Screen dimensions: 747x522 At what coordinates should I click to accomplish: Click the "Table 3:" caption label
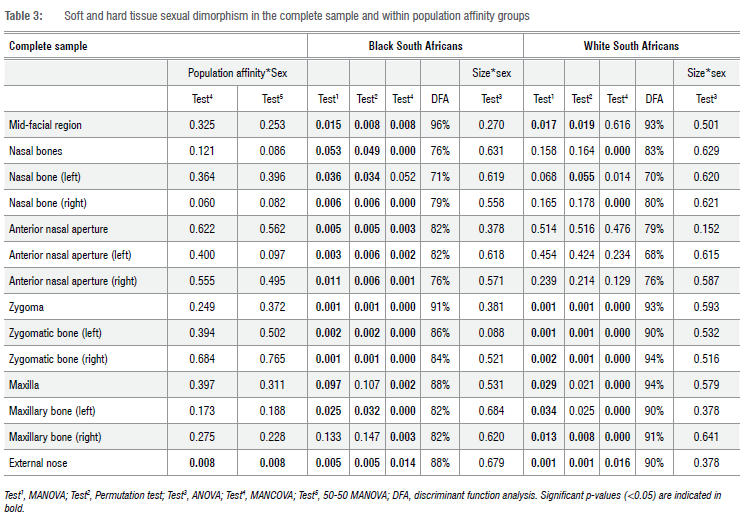26,17
